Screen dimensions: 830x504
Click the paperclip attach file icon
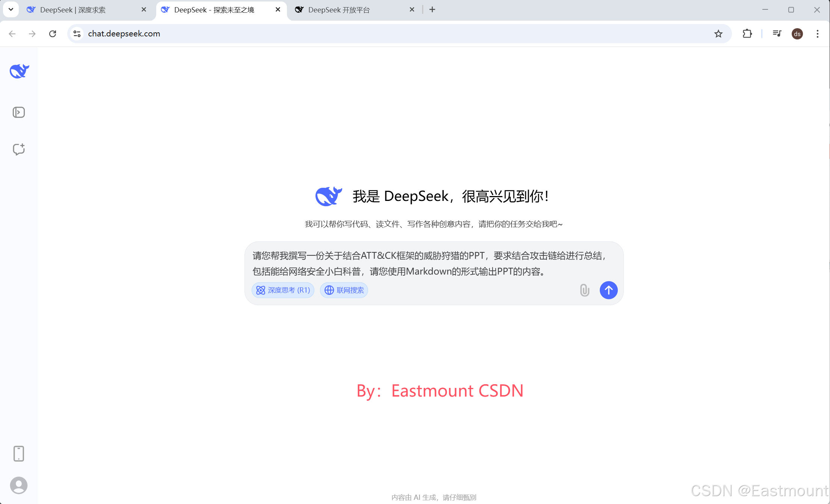[x=584, y=290]
